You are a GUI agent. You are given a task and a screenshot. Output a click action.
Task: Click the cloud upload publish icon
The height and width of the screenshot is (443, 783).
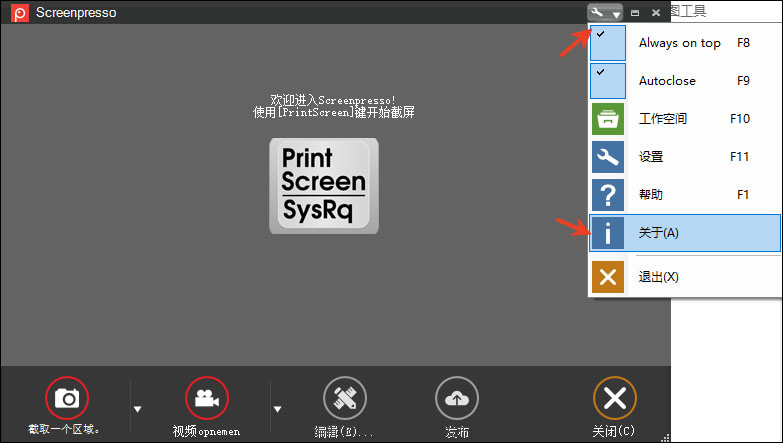(457, 398)
